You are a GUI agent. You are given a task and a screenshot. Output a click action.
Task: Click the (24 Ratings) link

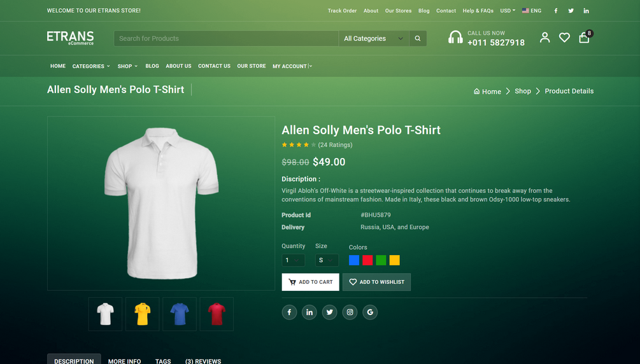click(x=335, y=145)
